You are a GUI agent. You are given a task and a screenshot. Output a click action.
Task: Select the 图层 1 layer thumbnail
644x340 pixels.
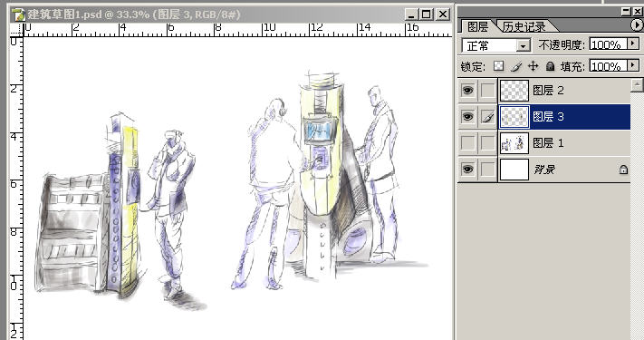pyautogui.click(x=514, y=143)
